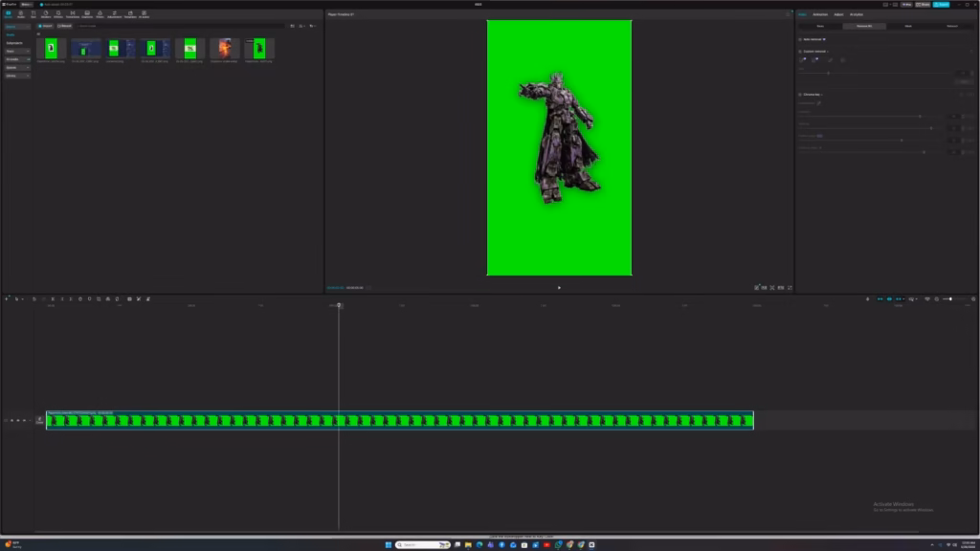Open the Filters panel
The image size is (980, 551).
point(100,13)
